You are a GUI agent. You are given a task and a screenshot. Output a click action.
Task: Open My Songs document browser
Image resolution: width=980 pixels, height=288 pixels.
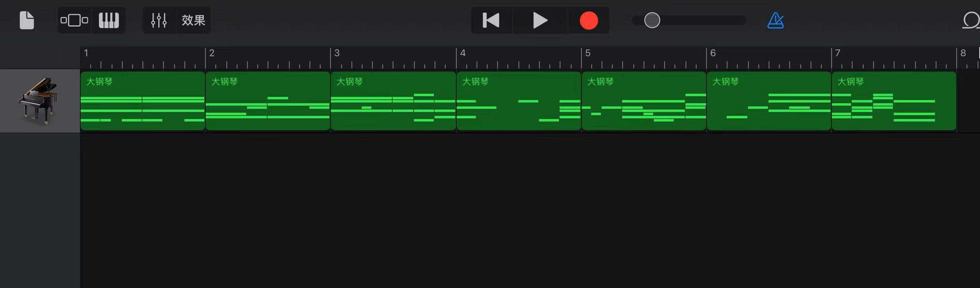click(27, 20)
